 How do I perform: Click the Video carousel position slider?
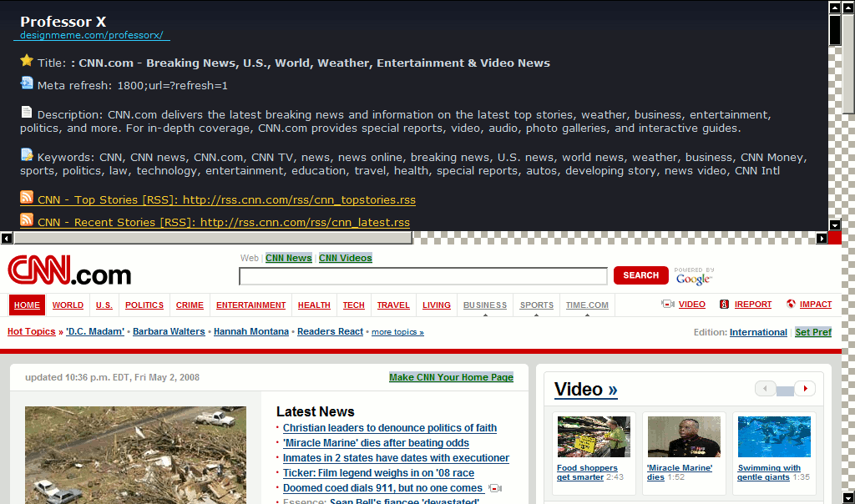(785, 391)
